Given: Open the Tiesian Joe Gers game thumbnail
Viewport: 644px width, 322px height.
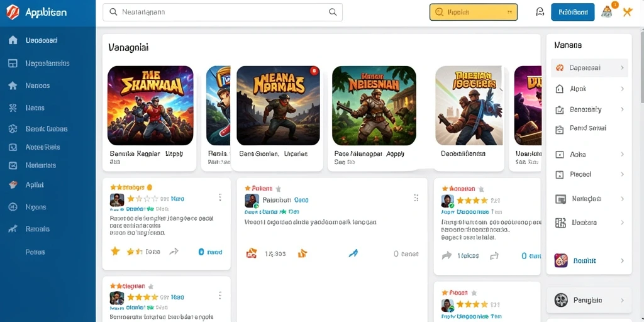Looking at the screenshot, I should pos(469,106).
